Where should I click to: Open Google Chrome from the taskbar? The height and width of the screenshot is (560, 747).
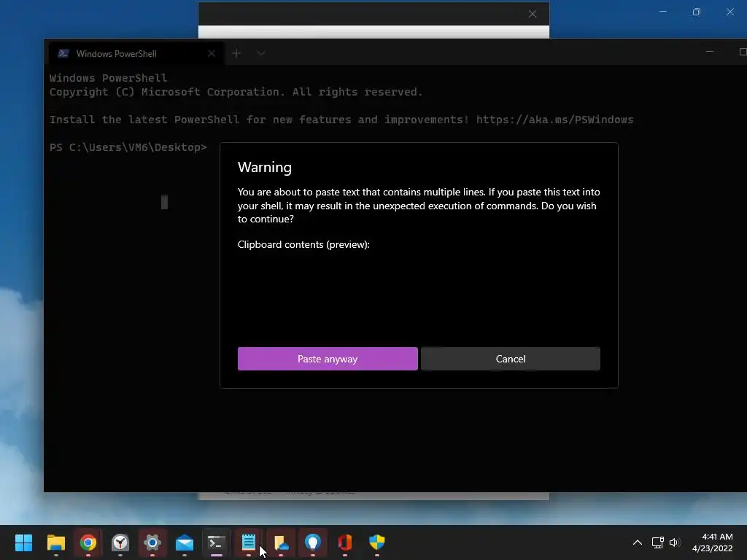[88, 542]
